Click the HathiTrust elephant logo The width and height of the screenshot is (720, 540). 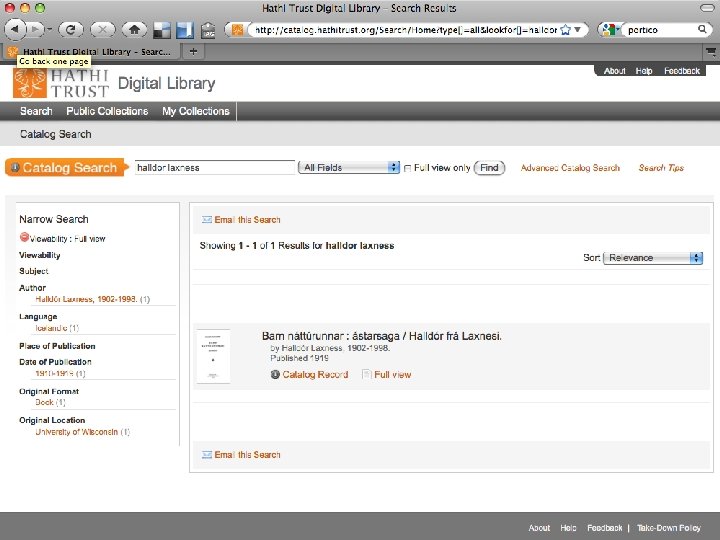(x=30, y=84)
